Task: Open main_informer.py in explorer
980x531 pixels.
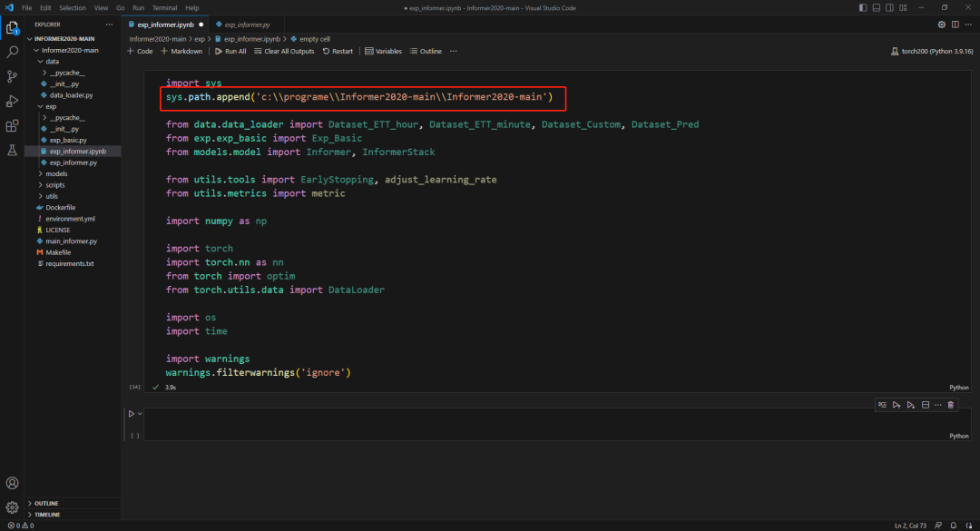Action: point(73,241)
